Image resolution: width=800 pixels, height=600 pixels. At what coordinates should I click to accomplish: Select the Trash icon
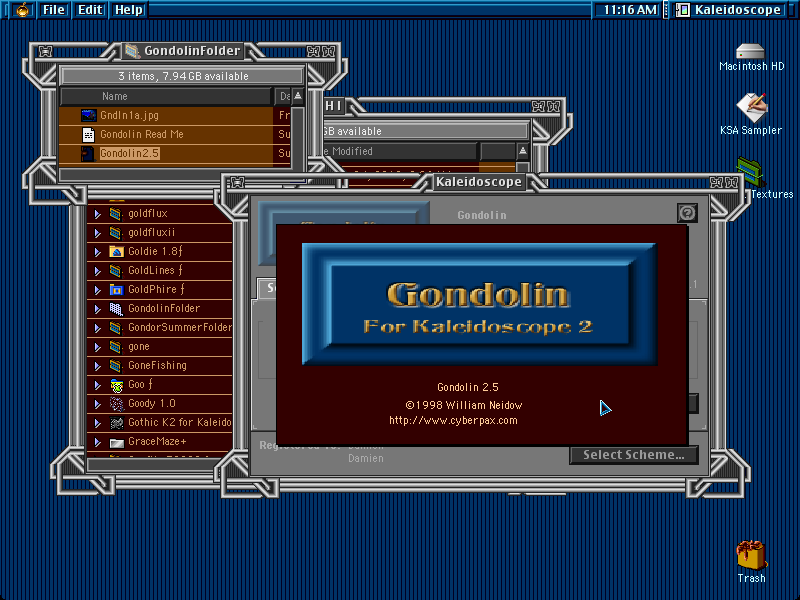point(751,555)
